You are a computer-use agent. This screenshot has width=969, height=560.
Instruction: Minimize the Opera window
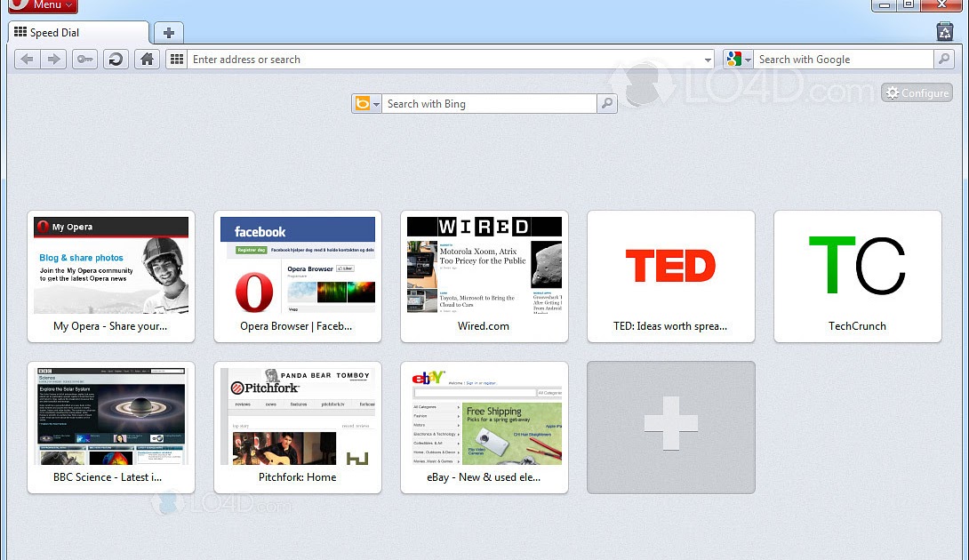(x=885, y=5)
